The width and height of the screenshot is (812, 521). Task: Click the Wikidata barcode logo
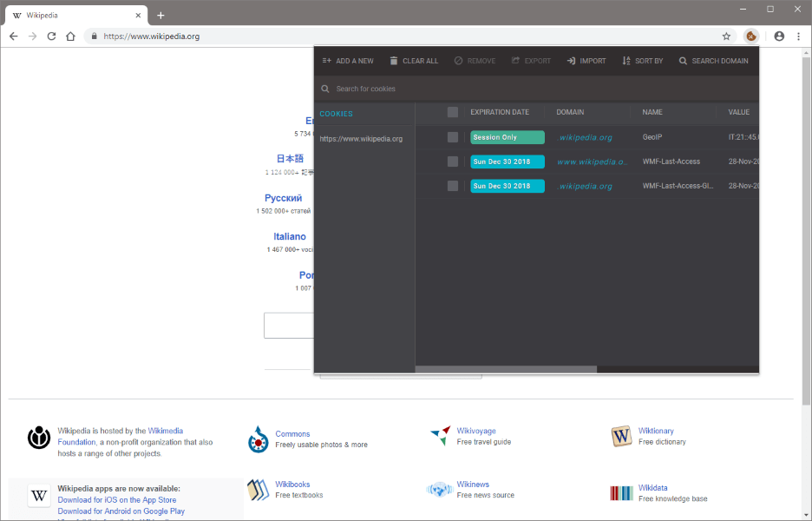[x=620, y=492]
